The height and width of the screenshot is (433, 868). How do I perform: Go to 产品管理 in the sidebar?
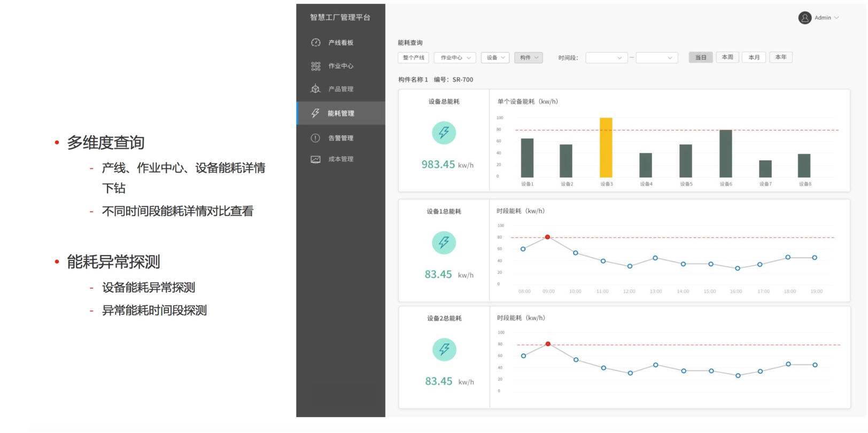pos(340,89)
